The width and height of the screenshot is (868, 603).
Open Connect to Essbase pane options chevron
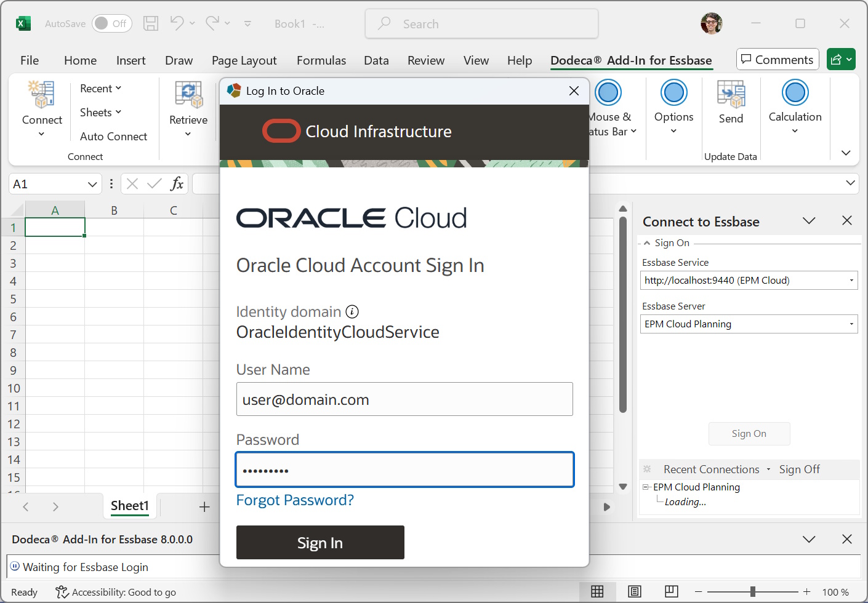pyautogui.click(x=809, y=221)
